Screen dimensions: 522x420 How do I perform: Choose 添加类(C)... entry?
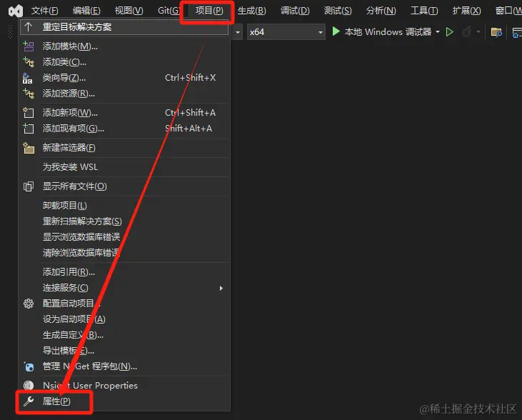124,62
